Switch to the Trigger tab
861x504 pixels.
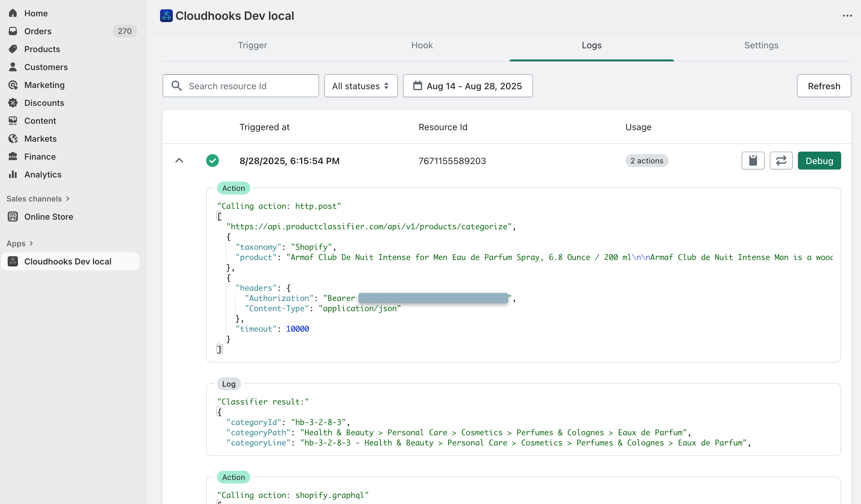[x=252, y=45]
